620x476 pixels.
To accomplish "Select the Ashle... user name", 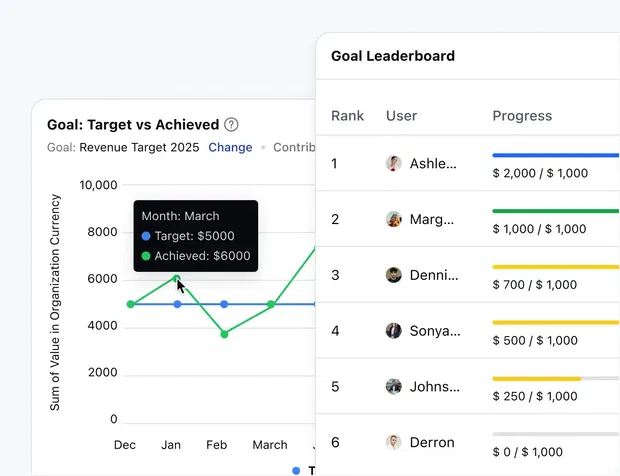I will click(x=433, y=163).
